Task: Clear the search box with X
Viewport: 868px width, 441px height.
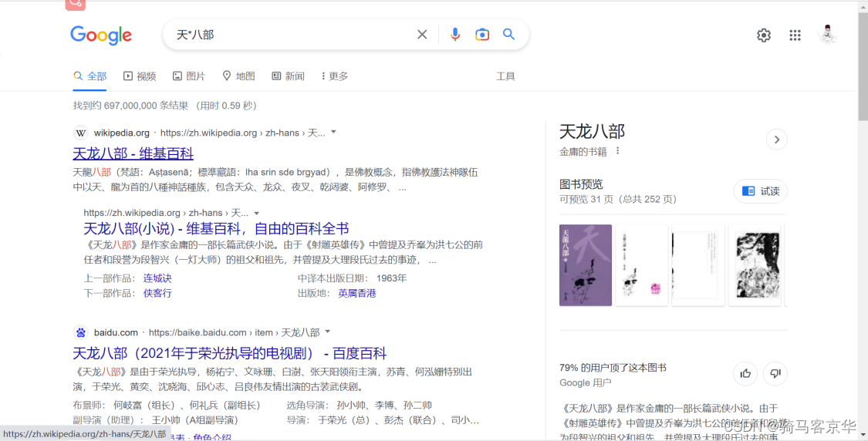Action: (x=422, y=34)
